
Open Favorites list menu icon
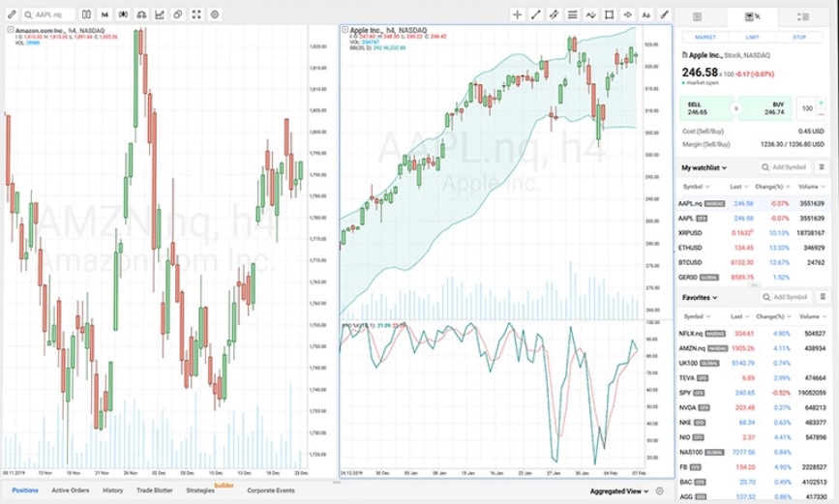coord(823,297)
